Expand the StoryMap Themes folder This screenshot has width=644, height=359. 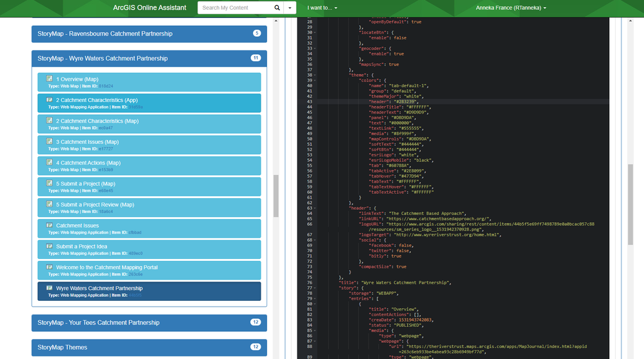click(149, 347)
